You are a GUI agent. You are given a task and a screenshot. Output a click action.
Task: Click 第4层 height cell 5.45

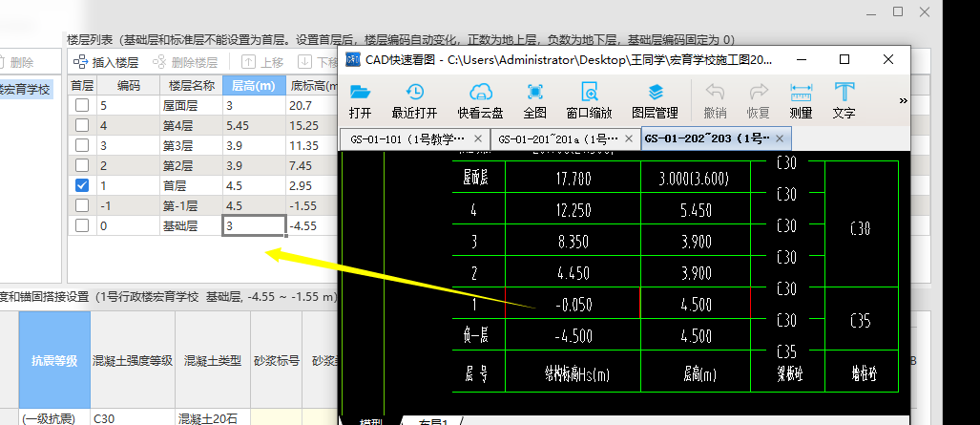(x=254, y=125)
